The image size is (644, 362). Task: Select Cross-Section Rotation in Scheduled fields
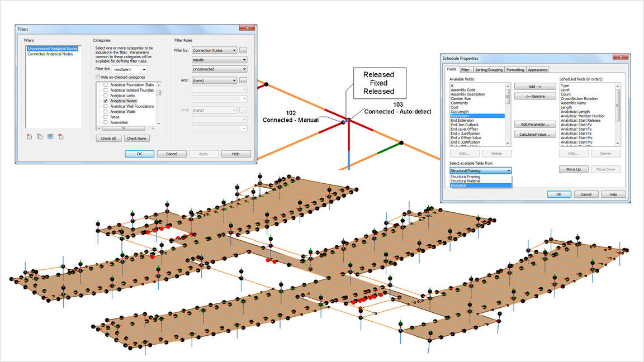[x=579, y=99]
